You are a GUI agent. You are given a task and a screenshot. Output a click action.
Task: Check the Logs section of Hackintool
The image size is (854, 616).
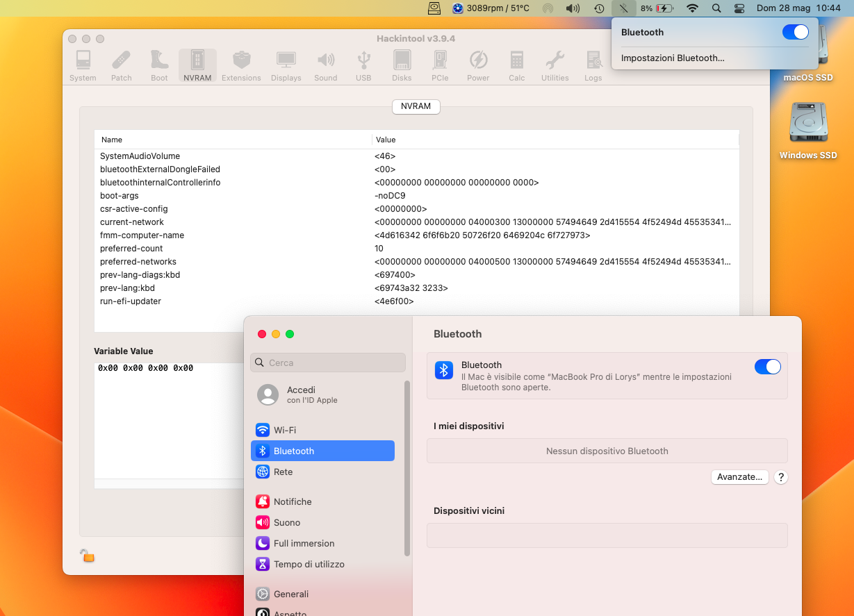(593, 65)
